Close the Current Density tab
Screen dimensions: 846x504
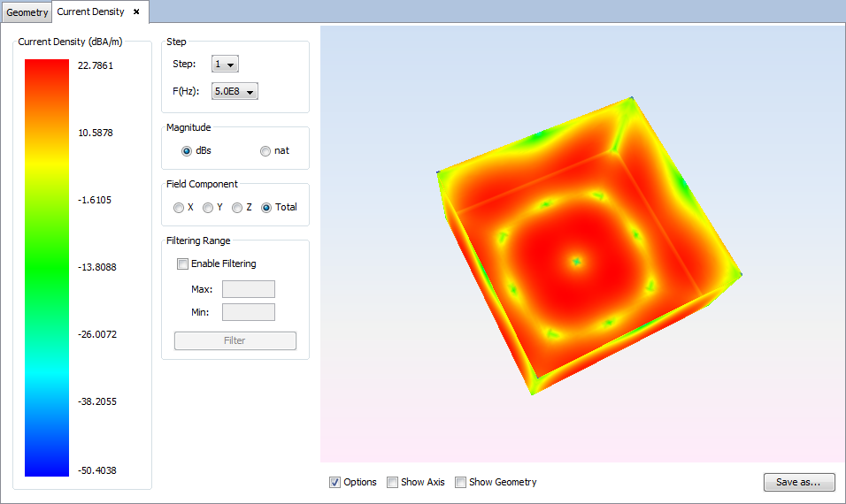point(136,12)
